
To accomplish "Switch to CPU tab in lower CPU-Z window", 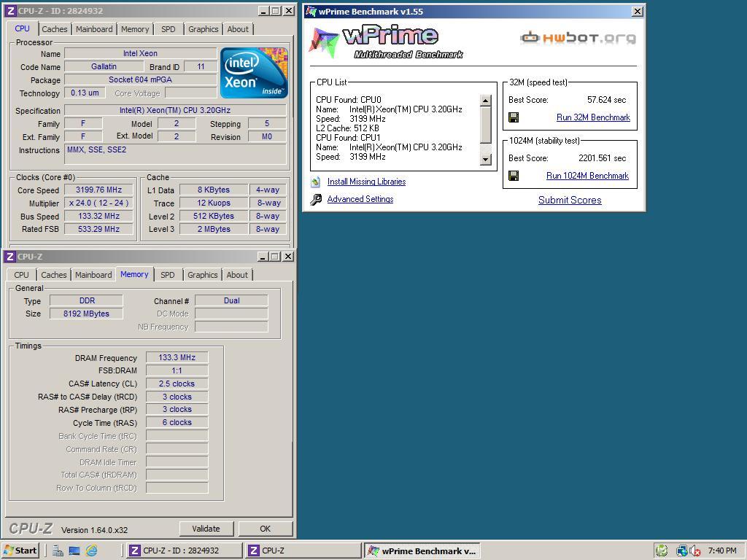I will click(x=21, y=275).
